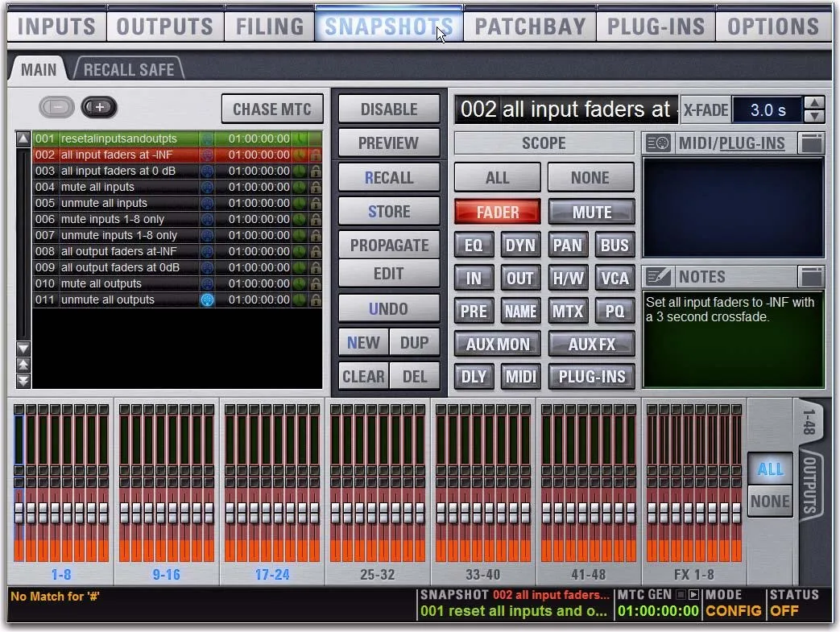
Task: Click the MIDI icon on row 009
Action: coord(207,267)
